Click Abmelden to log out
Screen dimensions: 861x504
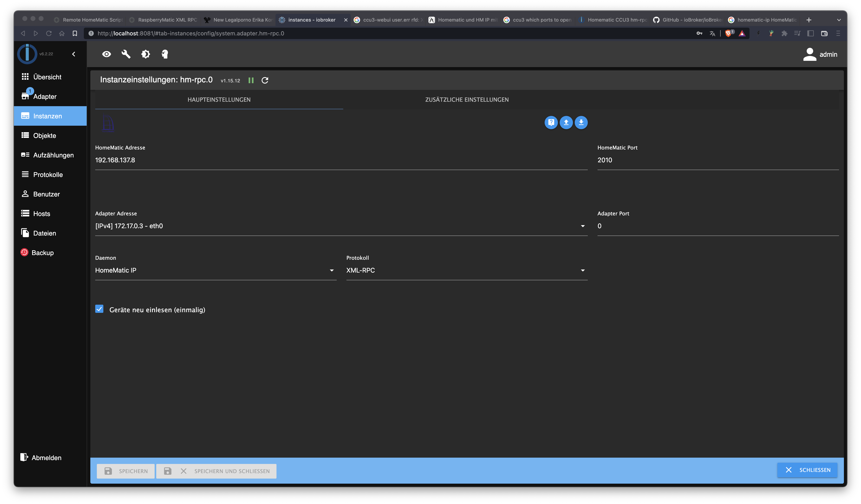pos(46,458)
